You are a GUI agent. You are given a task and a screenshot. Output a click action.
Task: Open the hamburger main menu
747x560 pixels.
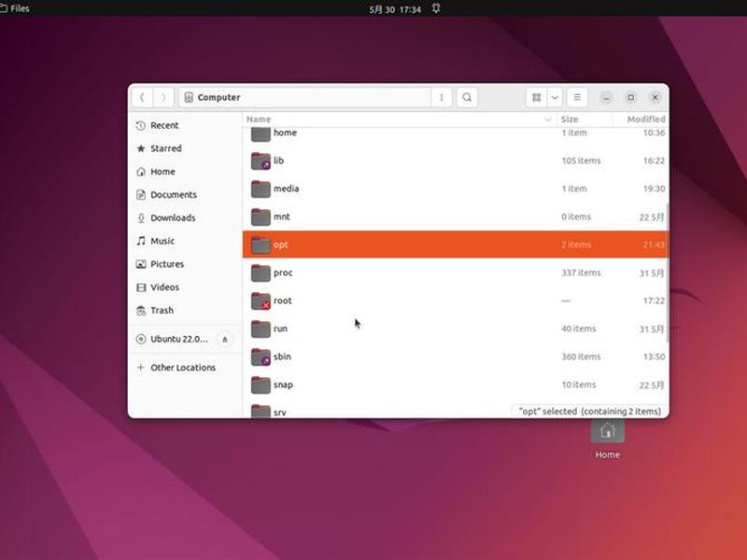[x=577, y=98]
